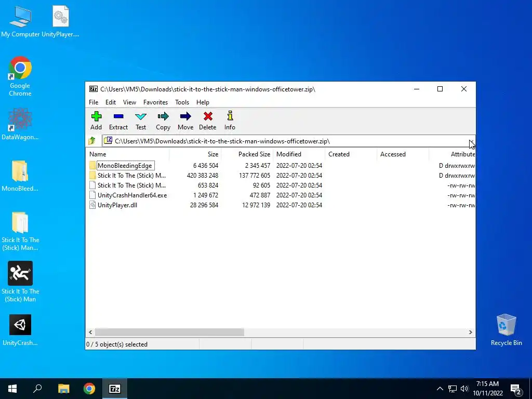
Task: Sort by the Accessed column header
Action: [403, 154]
